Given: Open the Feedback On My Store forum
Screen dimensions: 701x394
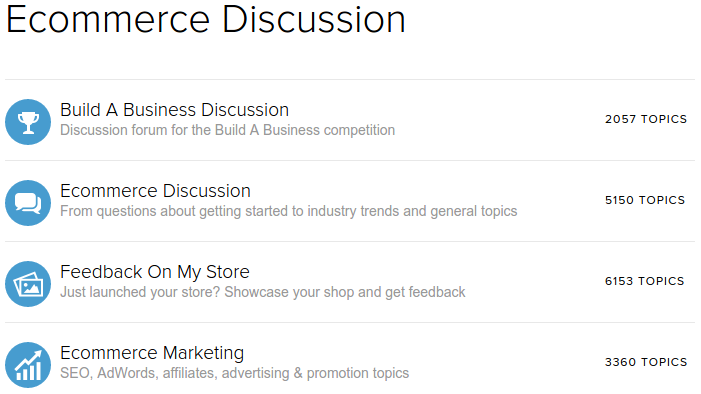Looking at the screenshot, I should click(x=155, y=272).
